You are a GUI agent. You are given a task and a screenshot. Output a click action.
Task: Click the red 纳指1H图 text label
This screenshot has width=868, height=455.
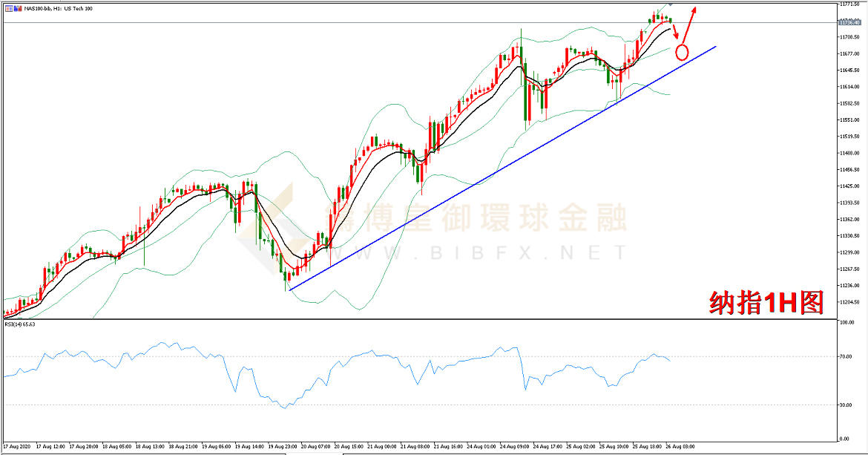pos(766,304)
